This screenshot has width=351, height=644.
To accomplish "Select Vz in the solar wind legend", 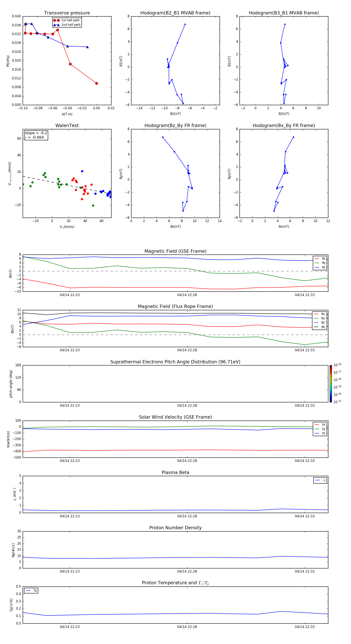I will coord(320,433).
